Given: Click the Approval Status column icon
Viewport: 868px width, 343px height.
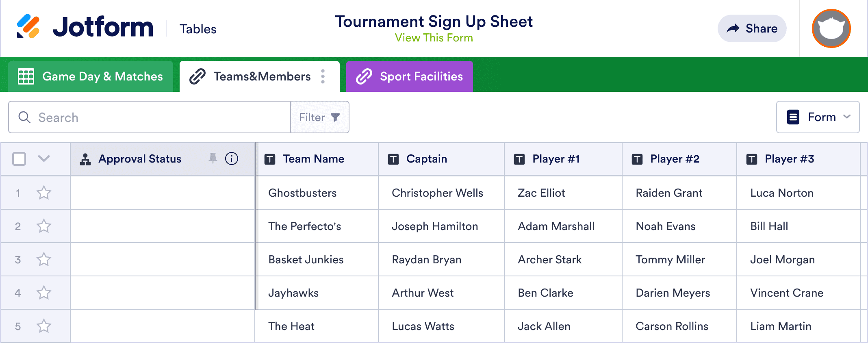Looking at the screenshot, I should [85, 159].
